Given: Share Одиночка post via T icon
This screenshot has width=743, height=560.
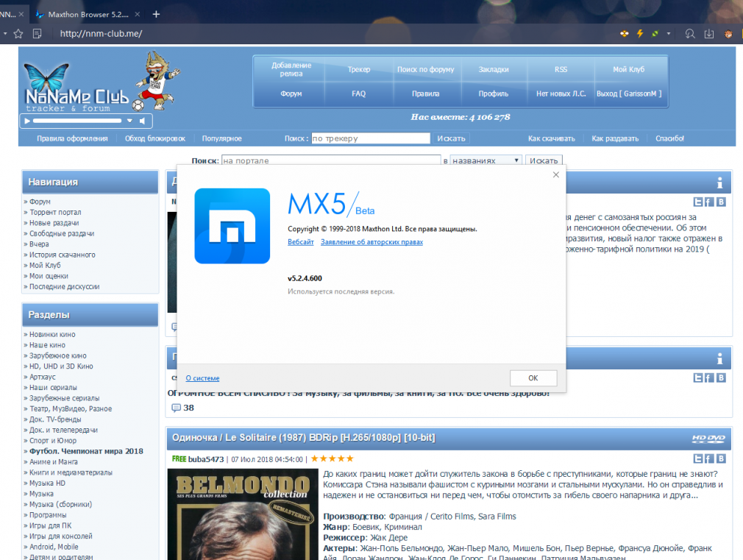Looking at the screenshot, I should tap(698, 458).
